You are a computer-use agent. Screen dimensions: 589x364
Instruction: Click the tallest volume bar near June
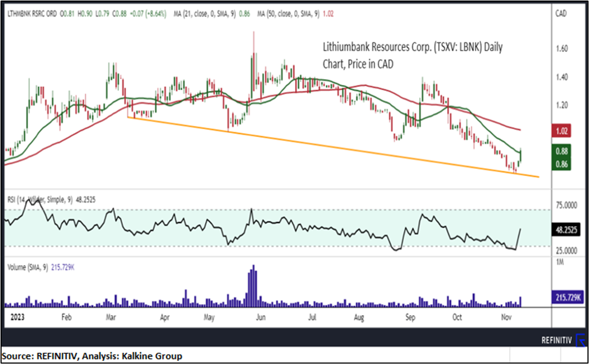(x=254, y=286)
